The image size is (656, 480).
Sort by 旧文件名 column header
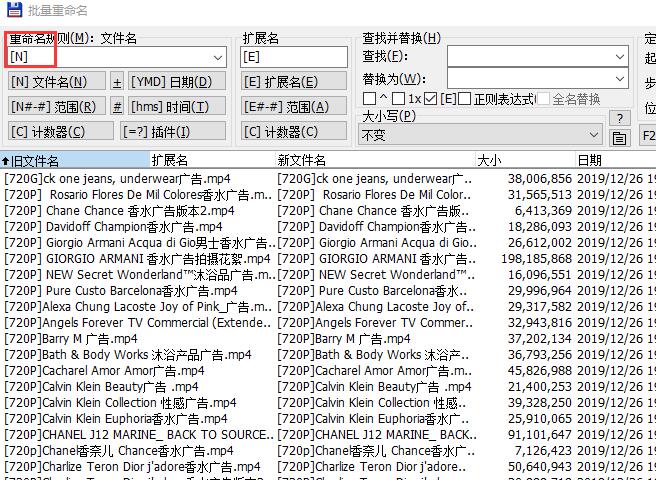74,160
